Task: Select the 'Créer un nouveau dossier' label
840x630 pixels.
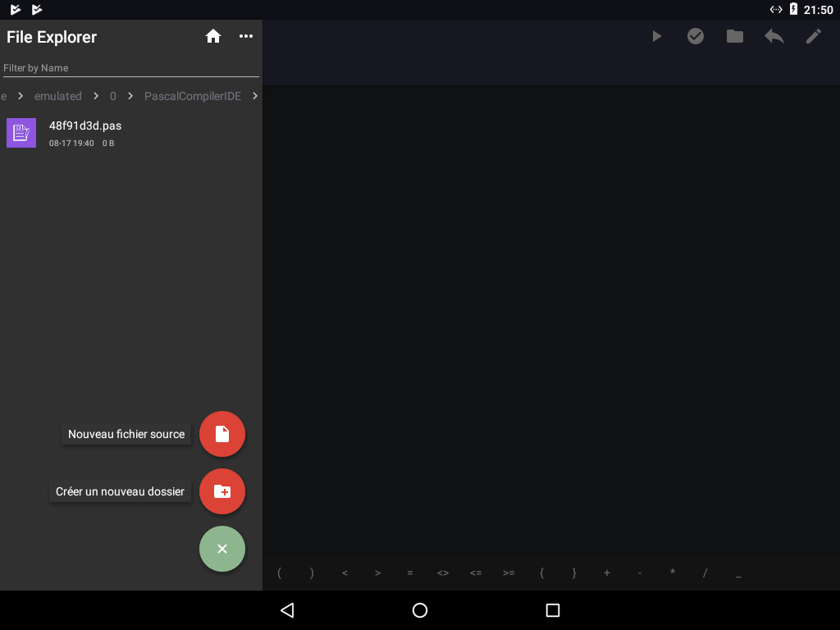Action: pos(120,491)
